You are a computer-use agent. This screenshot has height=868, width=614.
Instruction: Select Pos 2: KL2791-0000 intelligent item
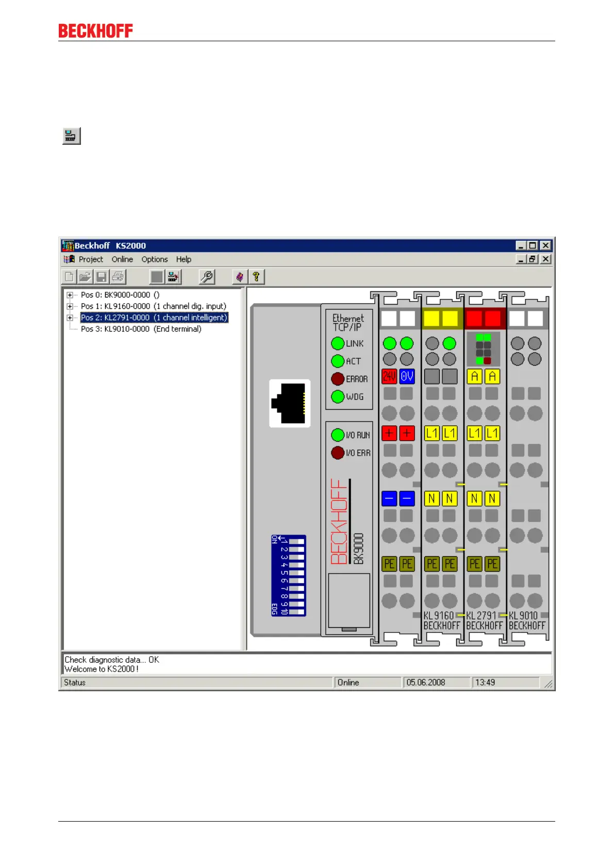154,318
